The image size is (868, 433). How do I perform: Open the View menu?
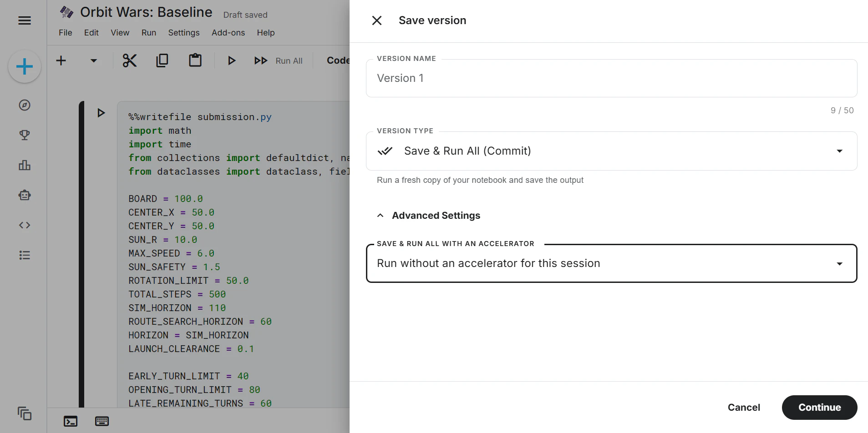pyautogui.click(x=120, y=33)
